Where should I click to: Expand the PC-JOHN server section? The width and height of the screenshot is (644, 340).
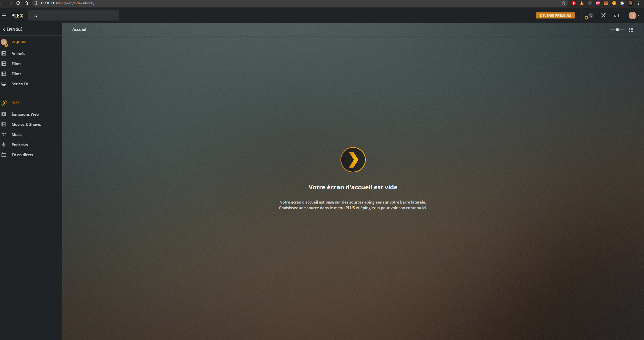(x=18, y=42)
